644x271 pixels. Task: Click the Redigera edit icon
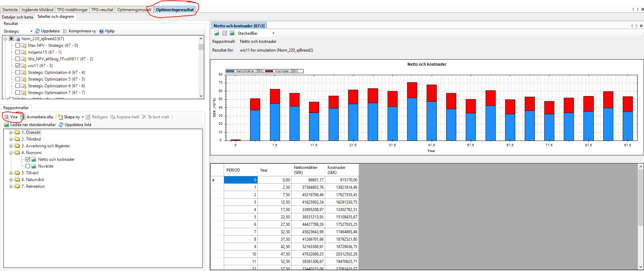tap(88, 117)
